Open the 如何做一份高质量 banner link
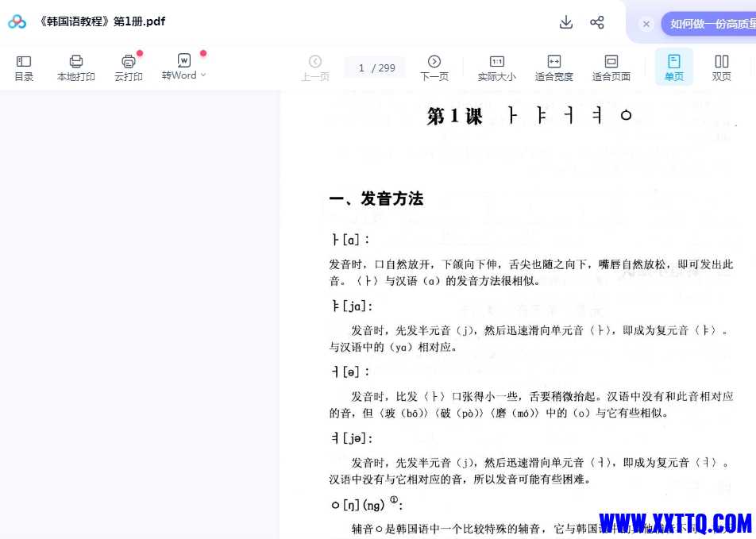This screenshot has width=756, height=539. click(x=708, y=24)
